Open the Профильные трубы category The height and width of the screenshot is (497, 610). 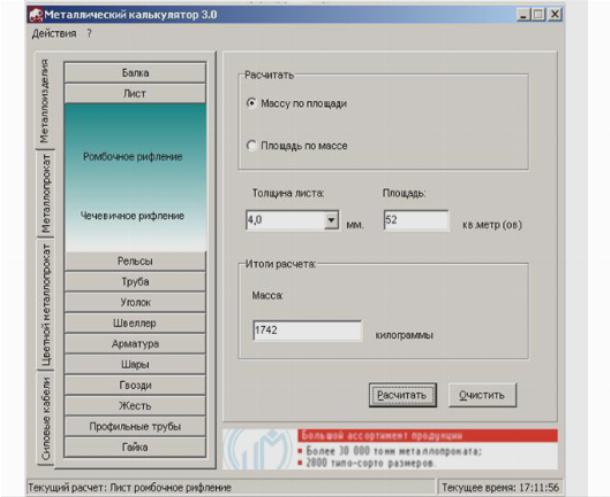point(135,426)
